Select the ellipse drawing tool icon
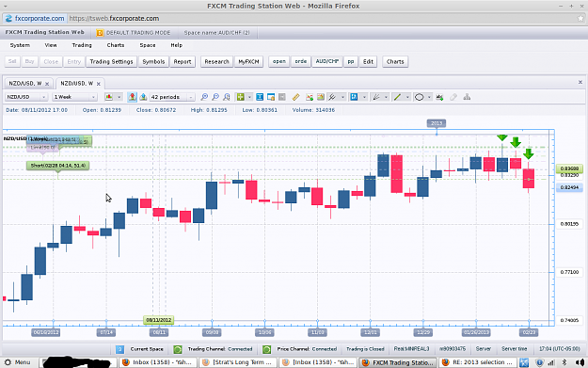This screenshot has width=588, height=368. 420,97
